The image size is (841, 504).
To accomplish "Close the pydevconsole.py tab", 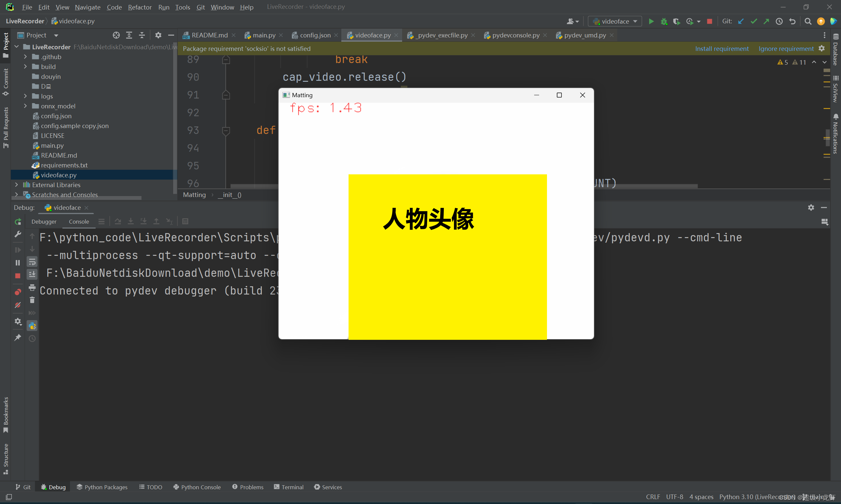I will (x=545, y=35).
